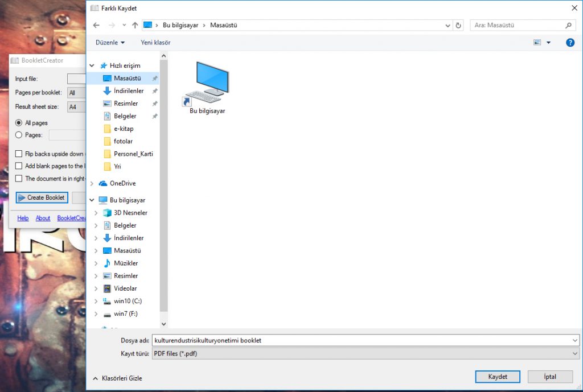Viewport: 583px width, 392px height.
Task: Click Bu bilgisayar breadcrumb segment
Action: [x=180, y=25]
